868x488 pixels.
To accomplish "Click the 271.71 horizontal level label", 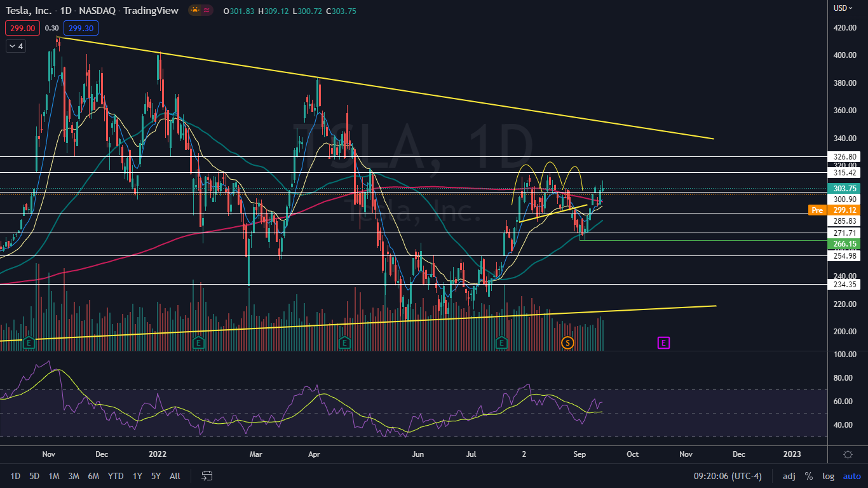I will point(844,233).
